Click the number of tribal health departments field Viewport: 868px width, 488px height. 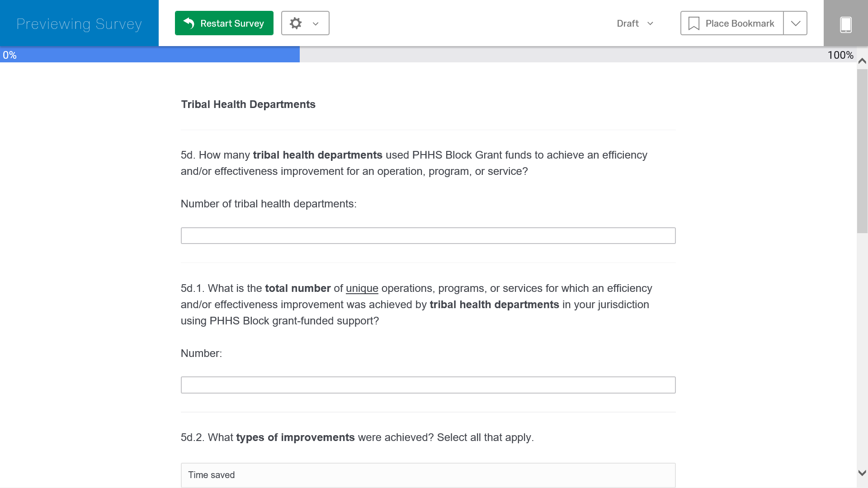(x=428, y=236)
